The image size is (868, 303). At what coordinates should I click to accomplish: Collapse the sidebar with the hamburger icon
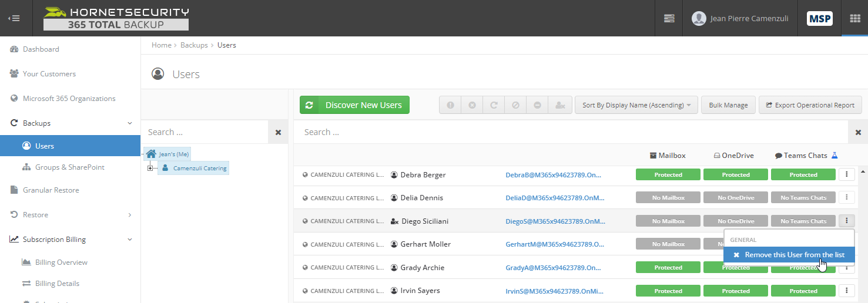coord(14,18)
